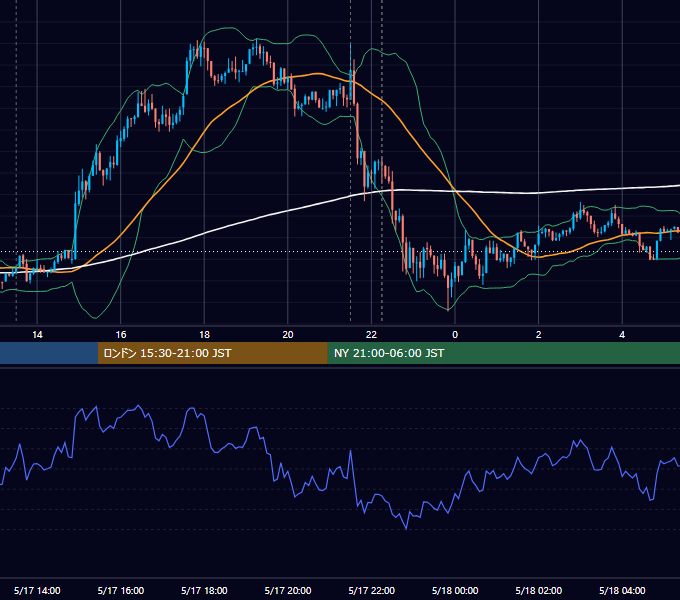Viewport: 680px width, 600px height.
Task: Click the oscillator's lowest trough near 23:00
Action: (x=406, y=528)
